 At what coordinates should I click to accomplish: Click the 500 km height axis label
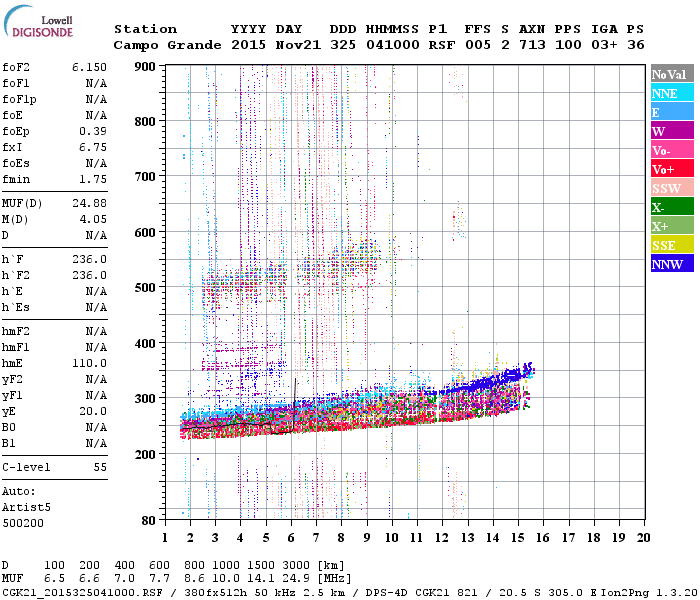coord(145,288)
